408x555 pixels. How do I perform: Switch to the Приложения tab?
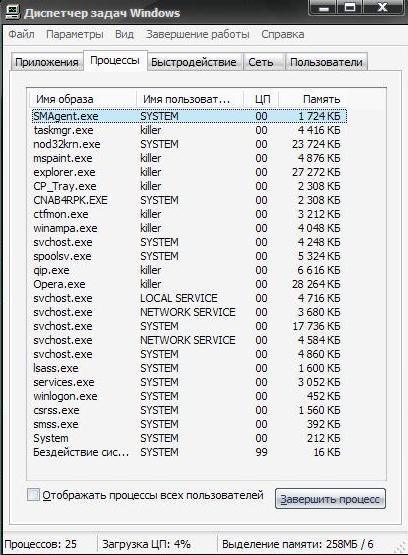(x=47, y=62)
